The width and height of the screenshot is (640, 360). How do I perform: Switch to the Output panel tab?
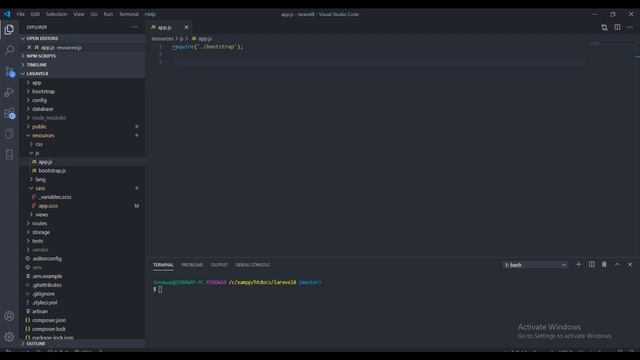pyautogui.click(x=219, y=265)
